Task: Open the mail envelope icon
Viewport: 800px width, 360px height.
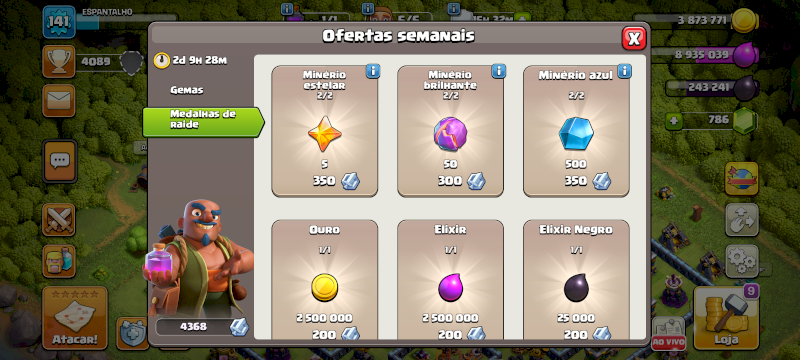Action: 59,100
